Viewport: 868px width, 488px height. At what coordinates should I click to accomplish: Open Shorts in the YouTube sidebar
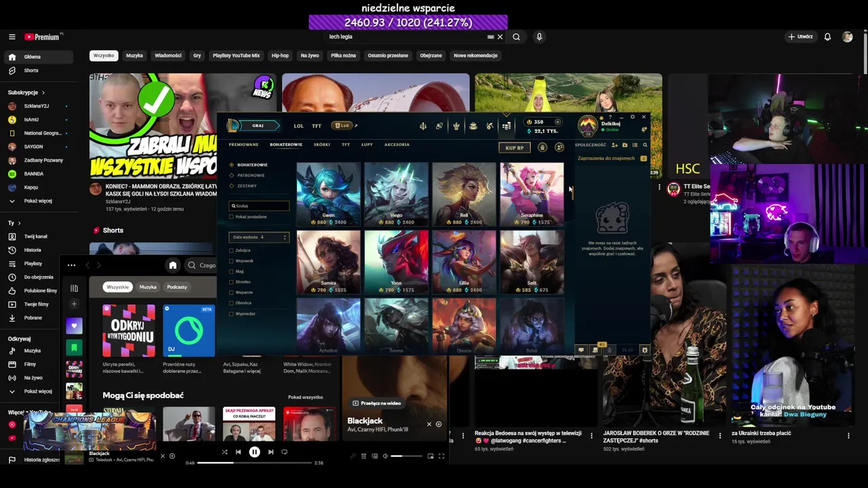pyautogui.click(x=39, y=70)
